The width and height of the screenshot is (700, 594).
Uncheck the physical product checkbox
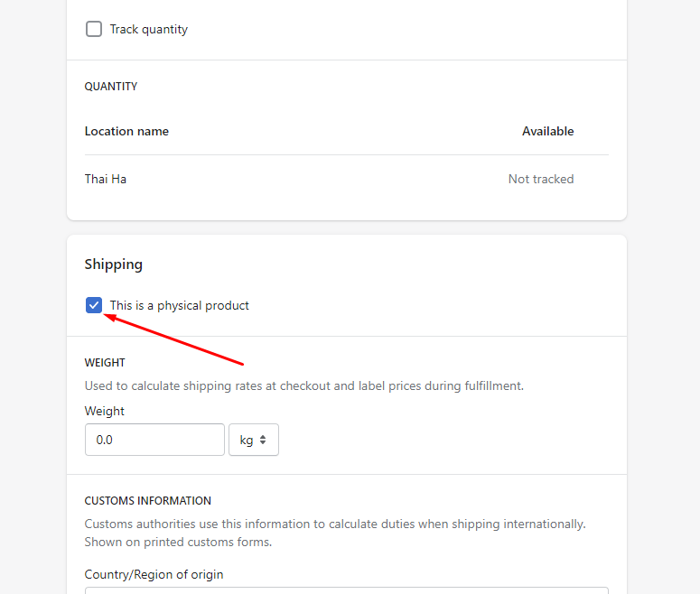94,305
